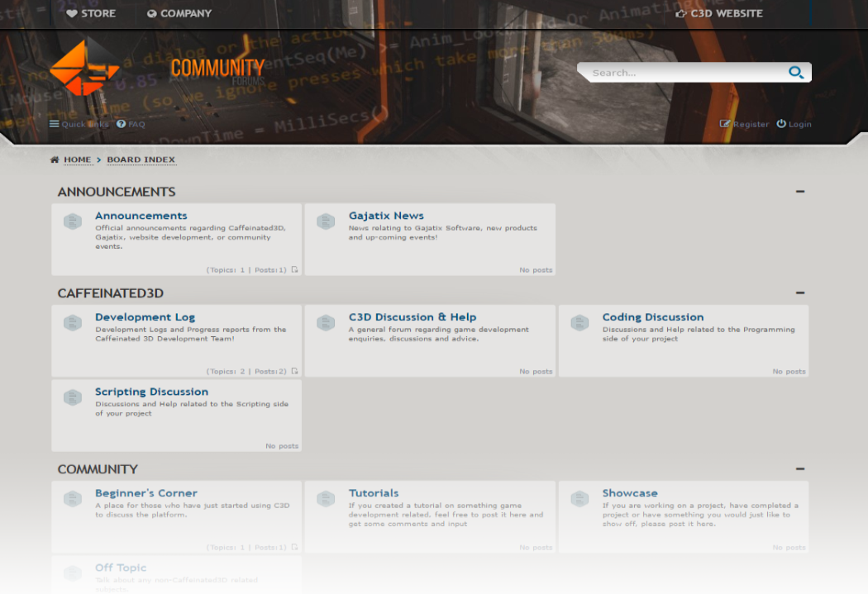Image resolution: width=868 pixels, height=594 pixels.
Task: Go to the C3D Website link
Action: coord(719,13)
